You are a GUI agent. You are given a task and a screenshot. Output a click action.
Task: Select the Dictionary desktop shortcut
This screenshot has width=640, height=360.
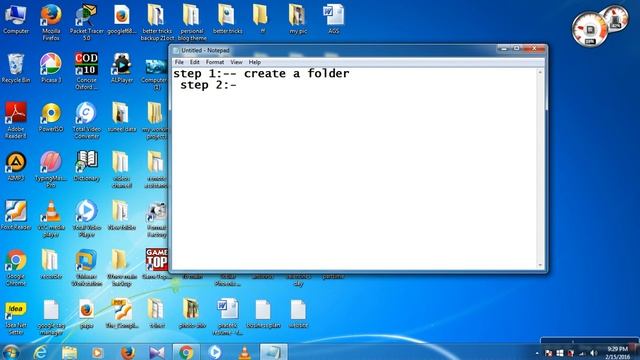(87, 167)
